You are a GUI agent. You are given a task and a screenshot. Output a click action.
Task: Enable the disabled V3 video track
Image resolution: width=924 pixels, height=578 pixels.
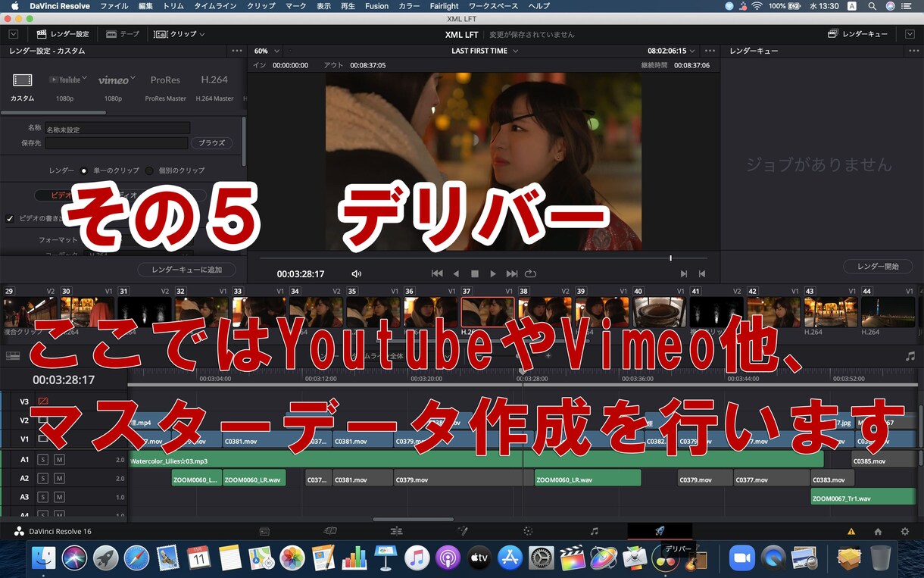(43, 401)
